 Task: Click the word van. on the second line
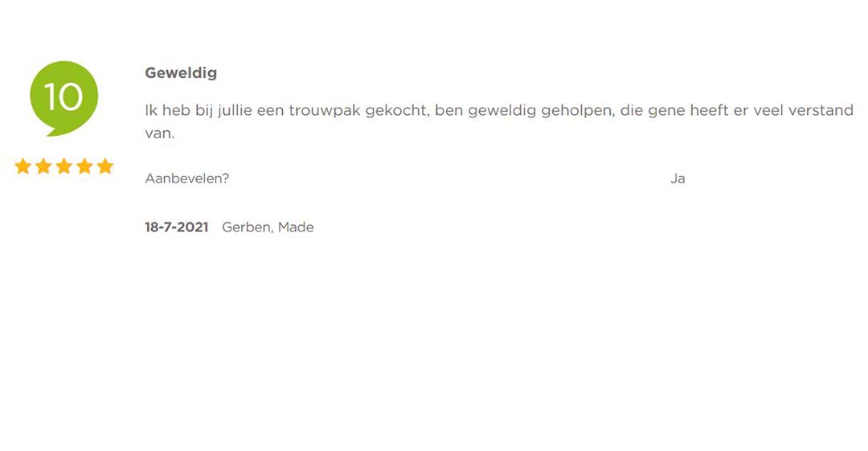pos(160,133)
